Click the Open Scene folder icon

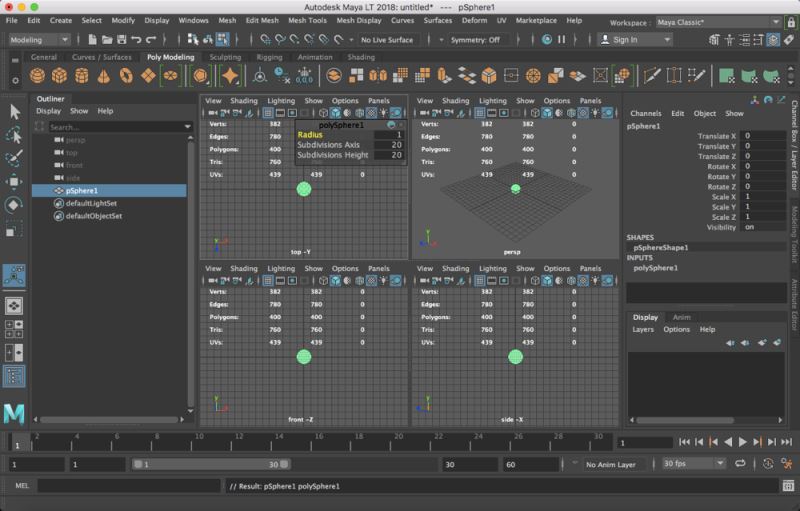coord(107,40)
